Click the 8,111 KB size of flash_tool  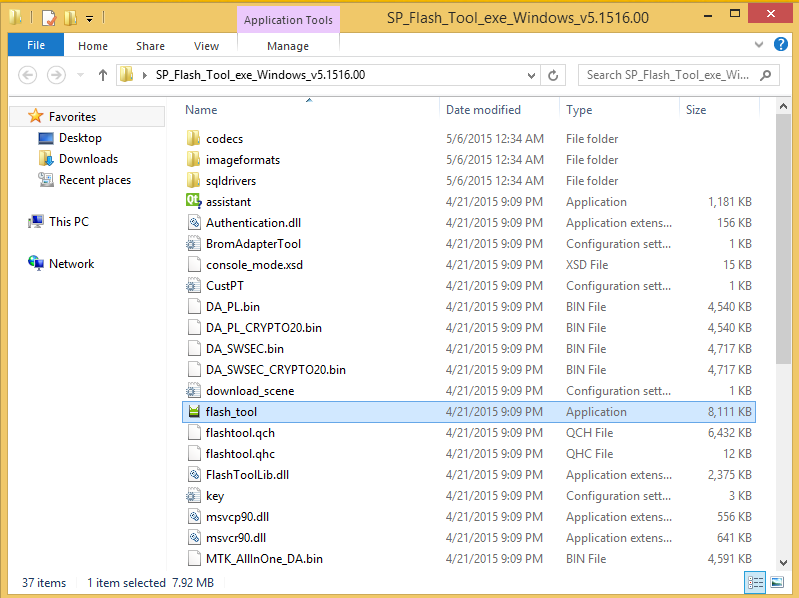729,412
